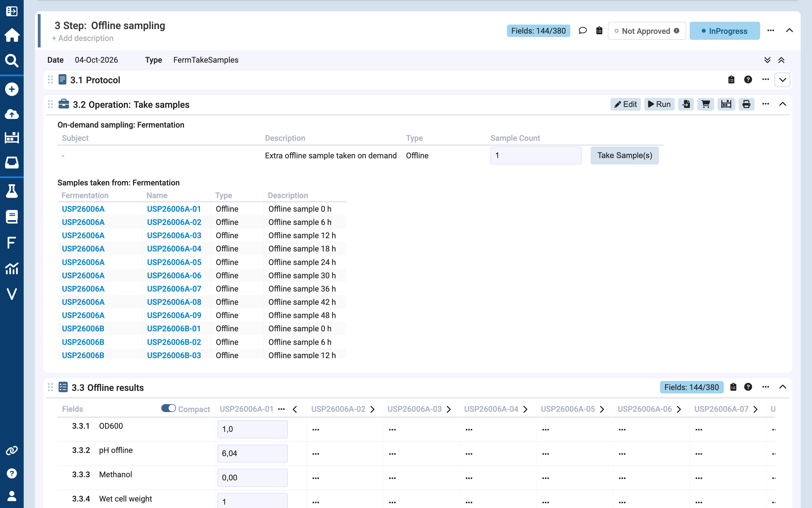Image resolution: width=812 pixels, height=508 pixels.
Task: Click the print icon in Operation toolbar
Action: [x=747, y=104]
